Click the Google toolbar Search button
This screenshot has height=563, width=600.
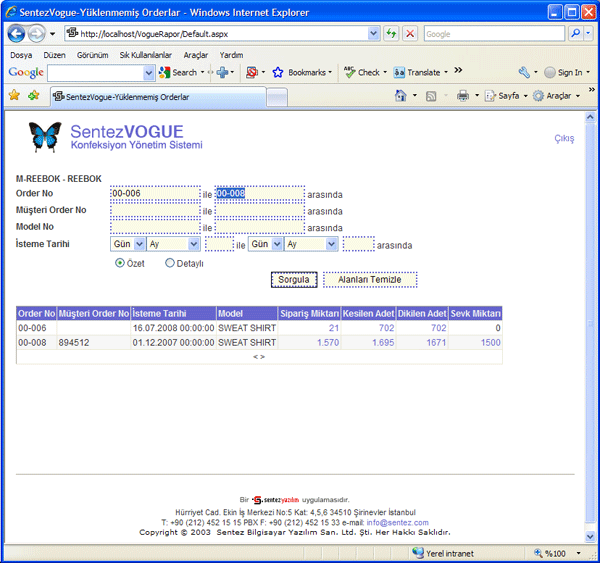[178, 72]
